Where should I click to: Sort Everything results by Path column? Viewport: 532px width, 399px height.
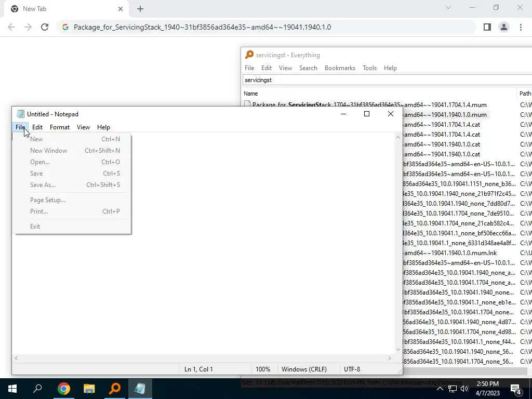tap(525, 94)
